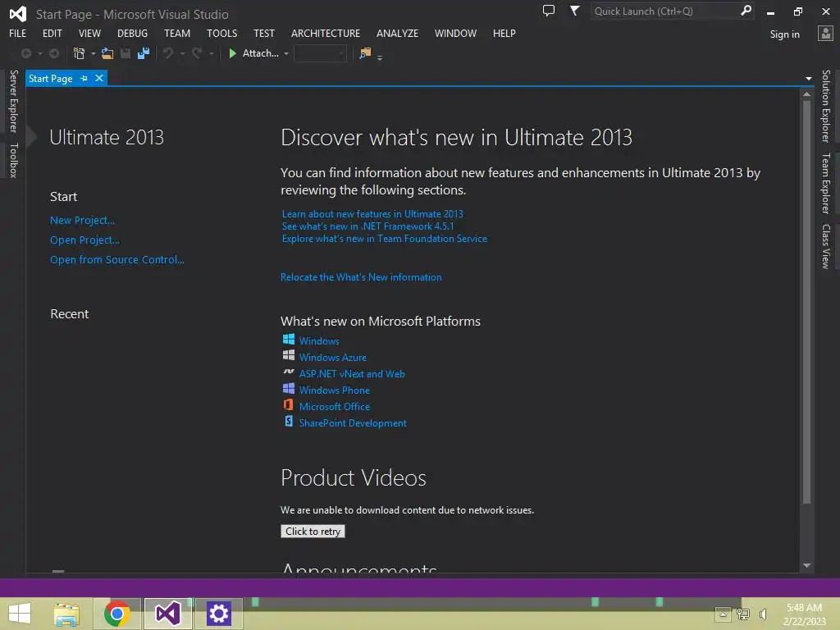Open the Toolbox side tab
The image size is (840, 630).
pyautogui.click(x=13, y=160)
